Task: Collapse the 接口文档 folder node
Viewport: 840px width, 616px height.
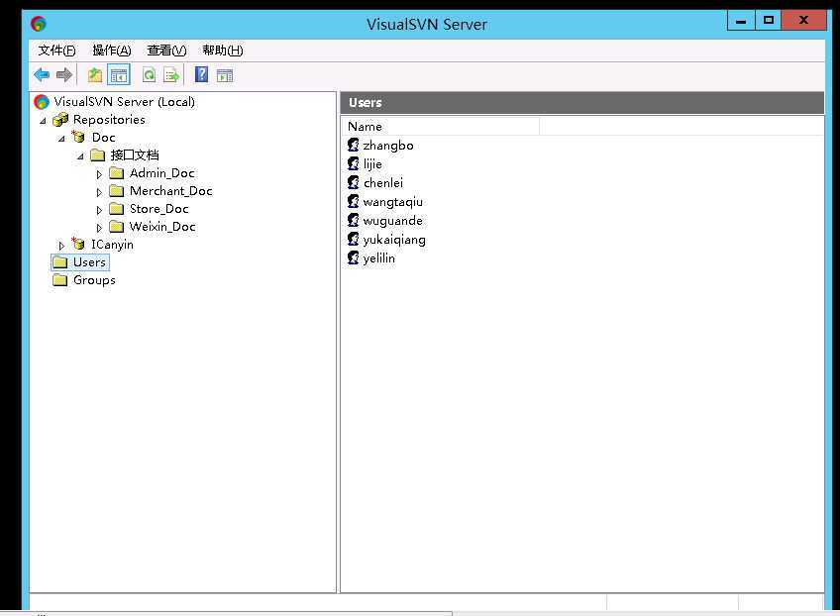Action: [80, 156]
